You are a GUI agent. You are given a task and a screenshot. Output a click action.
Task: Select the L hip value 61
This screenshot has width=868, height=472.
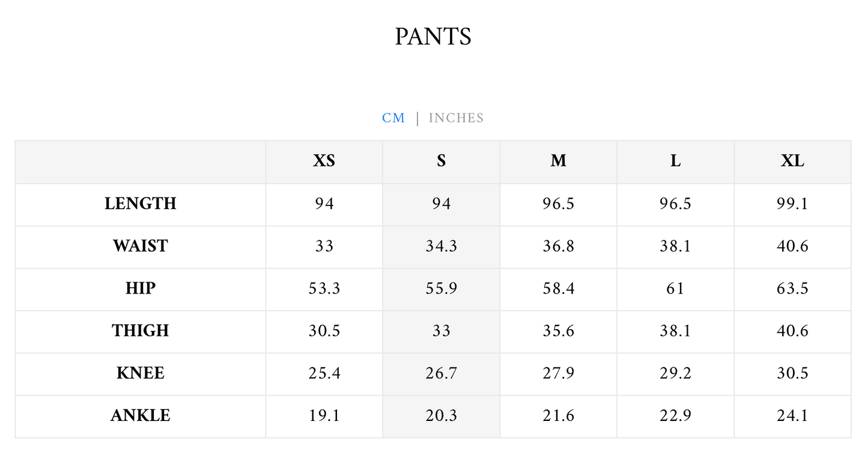coord(676,289)
